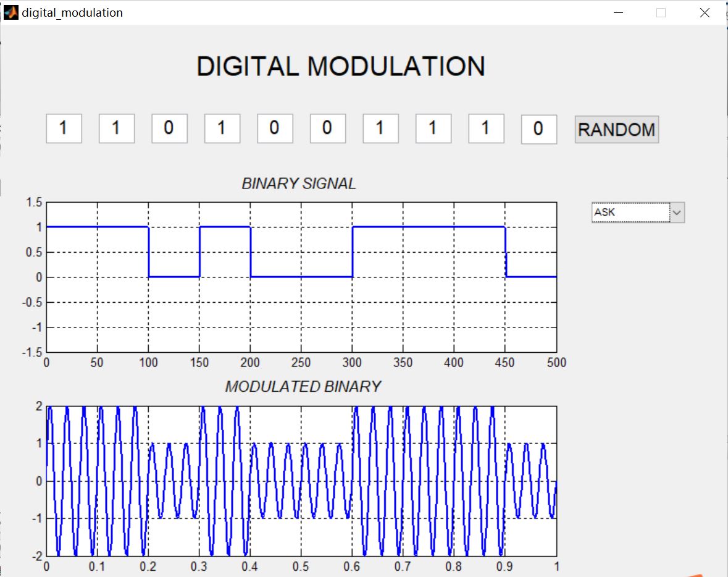
Task: Click the dropdown arrow next to ASK
Action: 677,213
